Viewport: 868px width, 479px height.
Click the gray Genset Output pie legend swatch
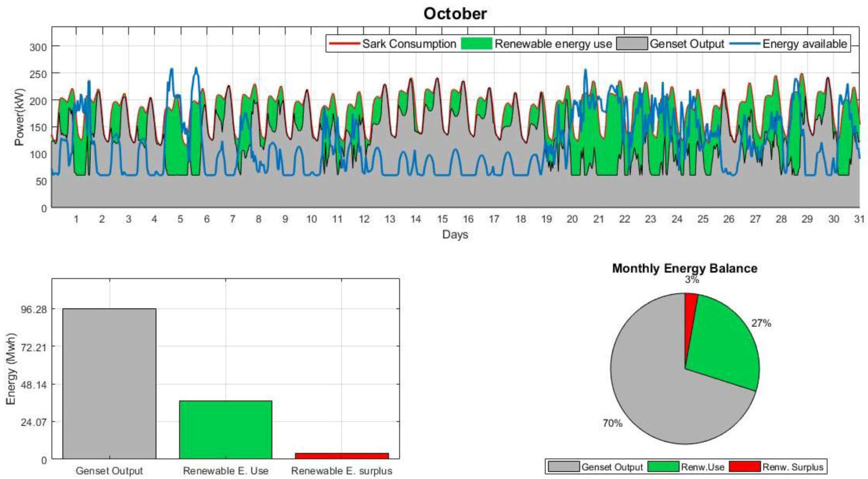tap(563, 467)
